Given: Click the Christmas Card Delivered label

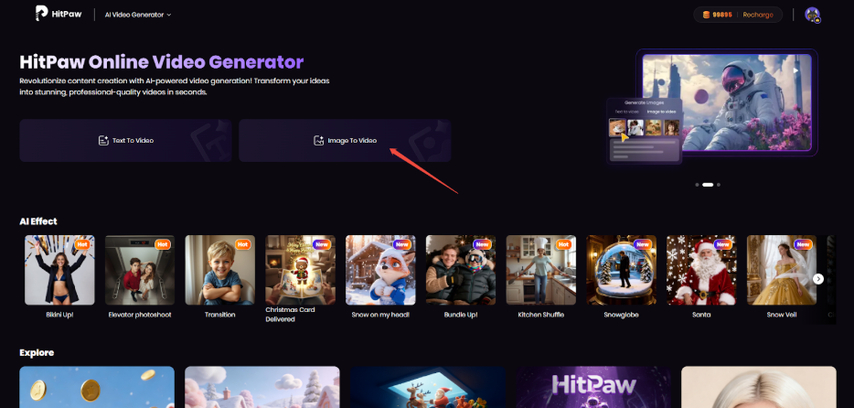Looking at the screenshot, I should (x=290, y=314).
